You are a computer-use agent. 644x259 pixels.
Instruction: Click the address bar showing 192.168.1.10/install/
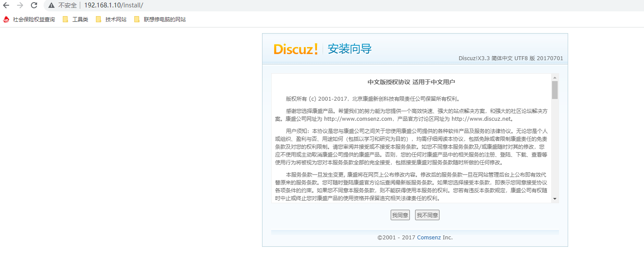tap(113, 5)
